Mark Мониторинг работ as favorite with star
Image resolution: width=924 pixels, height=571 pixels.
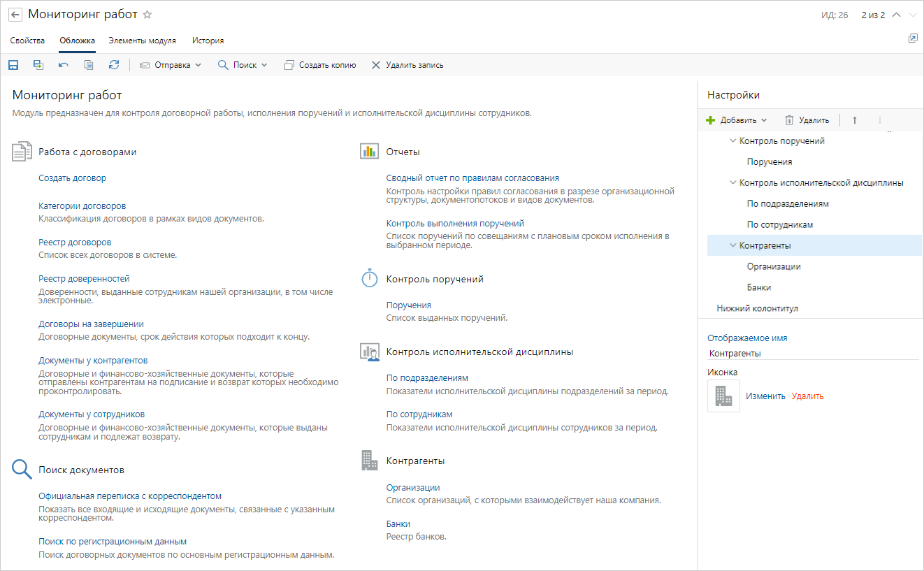[147, 15]
